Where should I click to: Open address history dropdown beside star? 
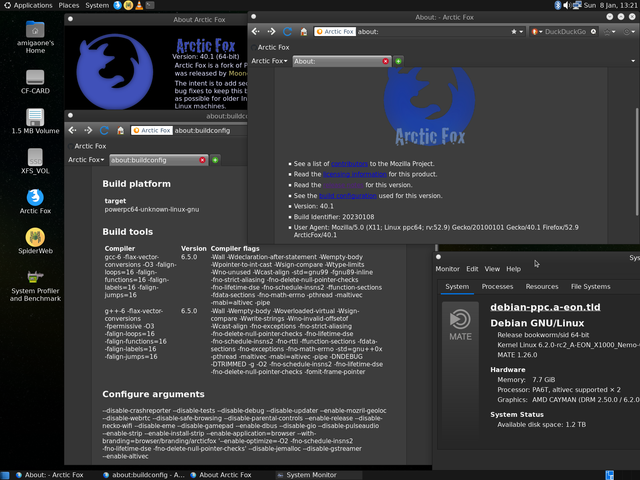(521, 31)
